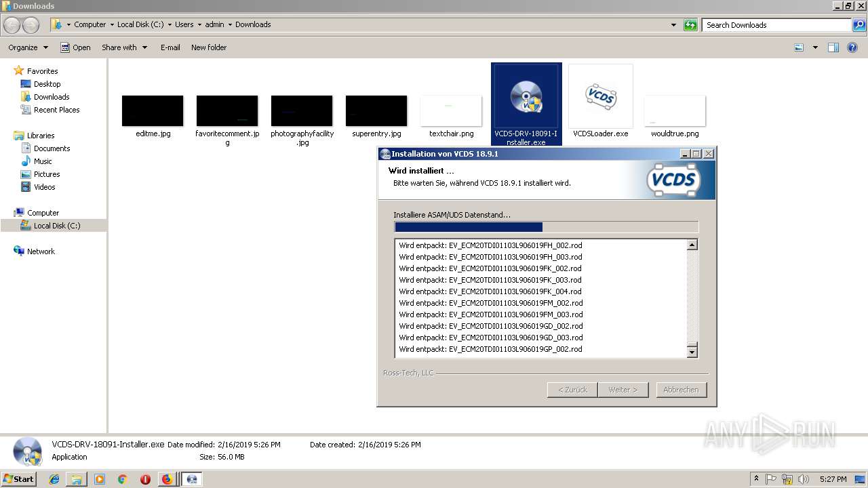Open Recent Places in navigation pane
The height and width of the screenshot is (488, 868).
click(x=56, y=110)
